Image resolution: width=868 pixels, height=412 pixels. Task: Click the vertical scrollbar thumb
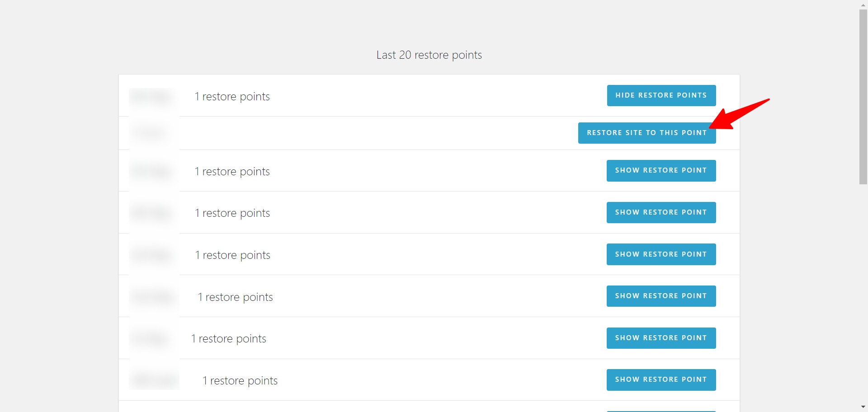click(x=863, y=97)
